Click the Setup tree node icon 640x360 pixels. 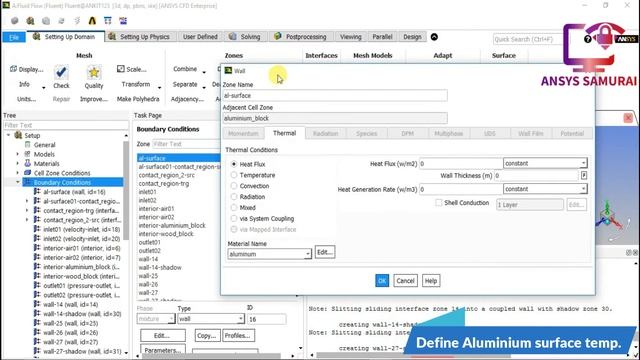coord(18,135)
